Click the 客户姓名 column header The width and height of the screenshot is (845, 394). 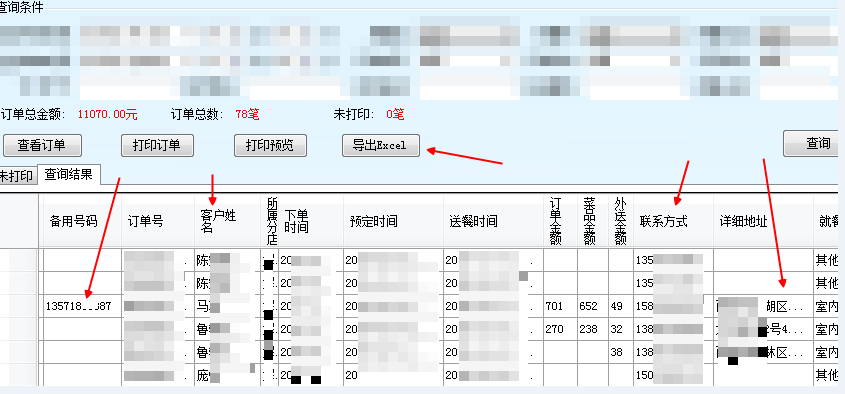tap(227, 221)
